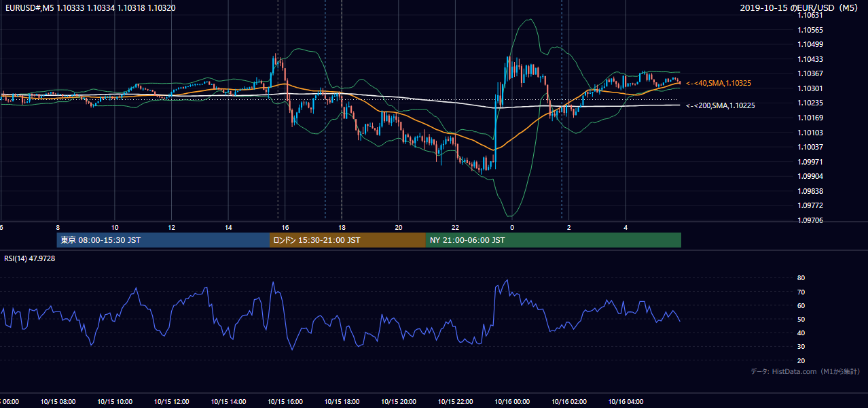Click the NY 21:00-06:00 JST session bar
Image resolution: width=868 pixels, height=408 pixels.
click(x=554, y=240)
